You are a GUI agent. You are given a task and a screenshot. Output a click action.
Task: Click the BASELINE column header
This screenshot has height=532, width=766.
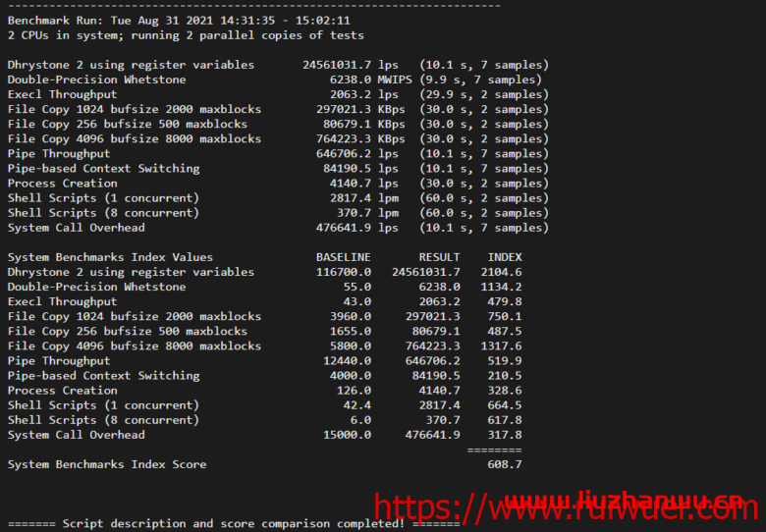click(344, 257)
